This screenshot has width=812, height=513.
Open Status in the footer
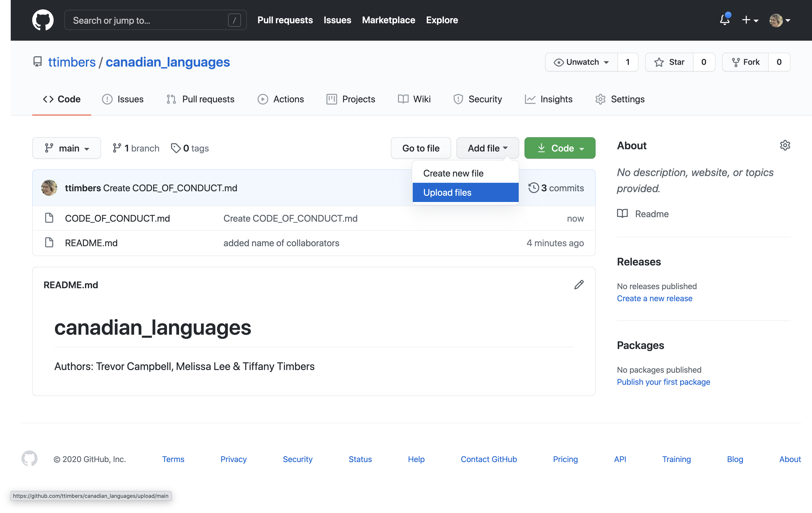(360, 459)
